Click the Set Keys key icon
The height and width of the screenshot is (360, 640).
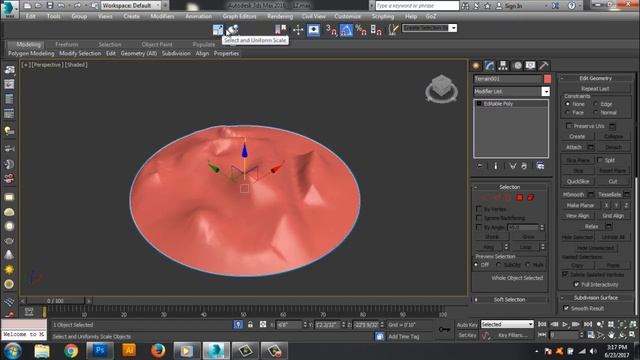click(x=444, y=329)
